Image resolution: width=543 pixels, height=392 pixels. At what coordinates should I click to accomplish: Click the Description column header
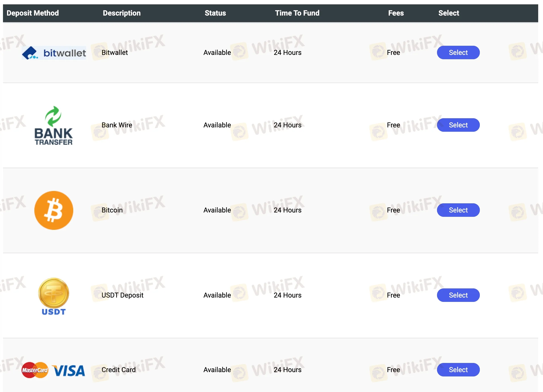click(122, 13)
